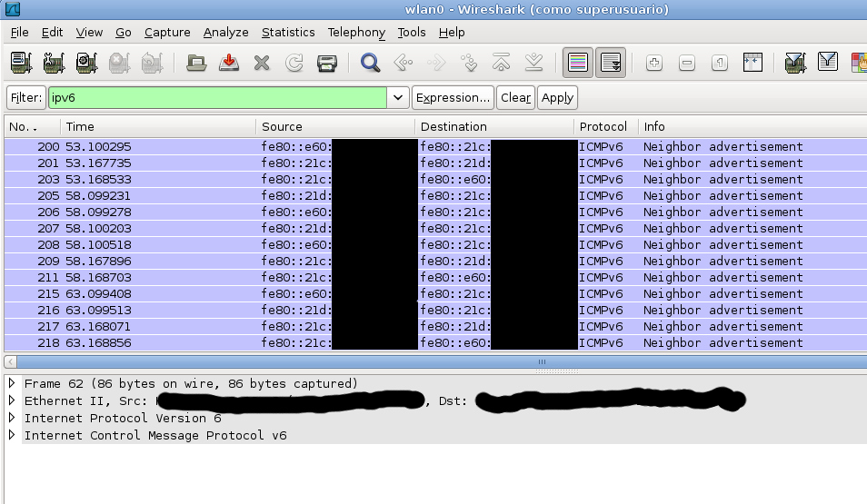This screenshot has width=867, height=504.
Task: Edit display filters icon
Action: click(828, 63)
